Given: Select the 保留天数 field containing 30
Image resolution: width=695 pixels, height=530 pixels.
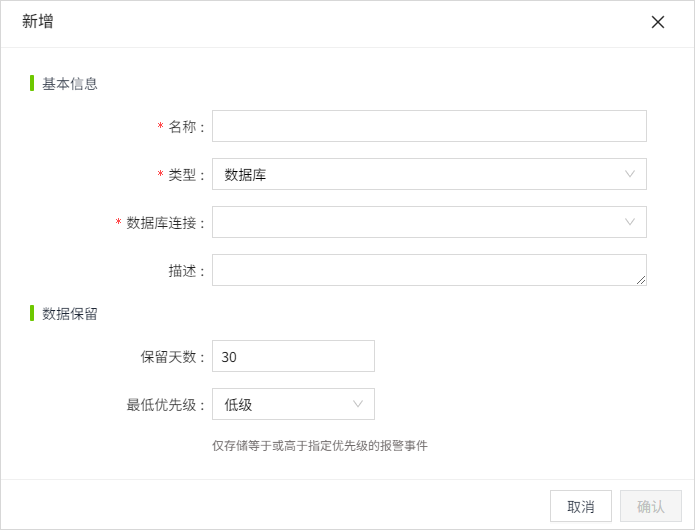Looking at the screenshot, I should click(293, 356).
